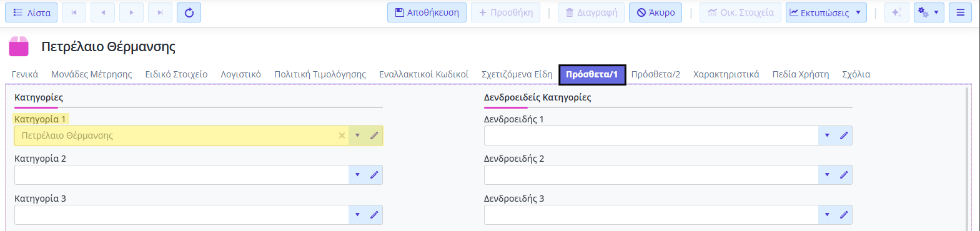Click the sparkle AI icon in the toolbar
The image size is (980, 231).
896,12
